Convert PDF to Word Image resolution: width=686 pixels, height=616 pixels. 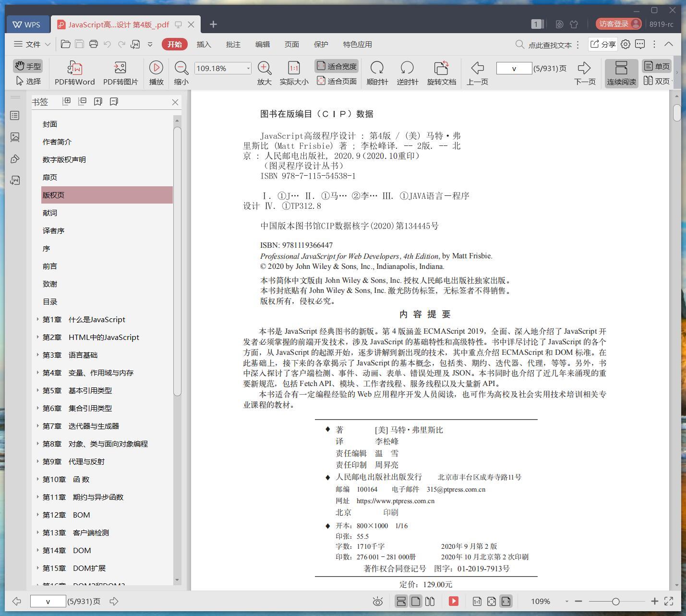pyautogui.click(x=74, y=73)
